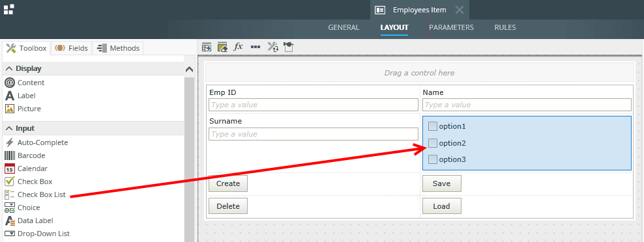
Task: Click the tools-refresh toolbar icon
Action: pyautogui.click(x=272, y=47)
